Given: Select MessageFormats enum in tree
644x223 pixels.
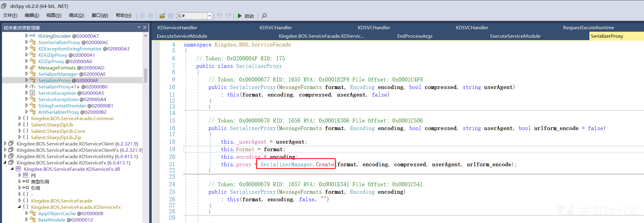Looking at the screenshot, I should (71, 68).
